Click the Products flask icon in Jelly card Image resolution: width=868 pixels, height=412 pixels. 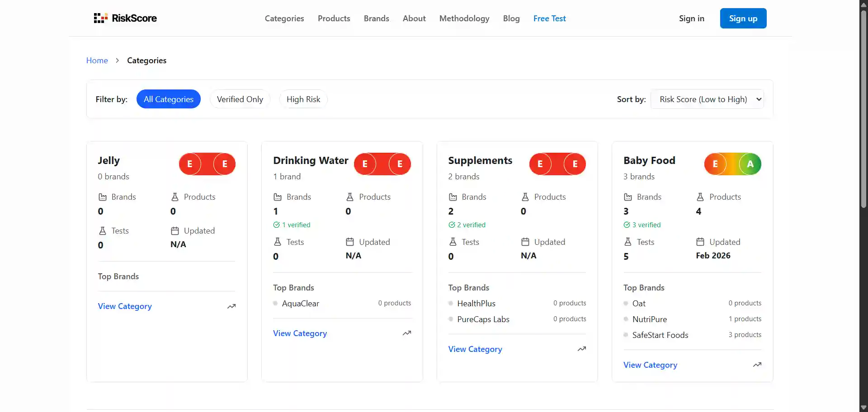point(175,197)
